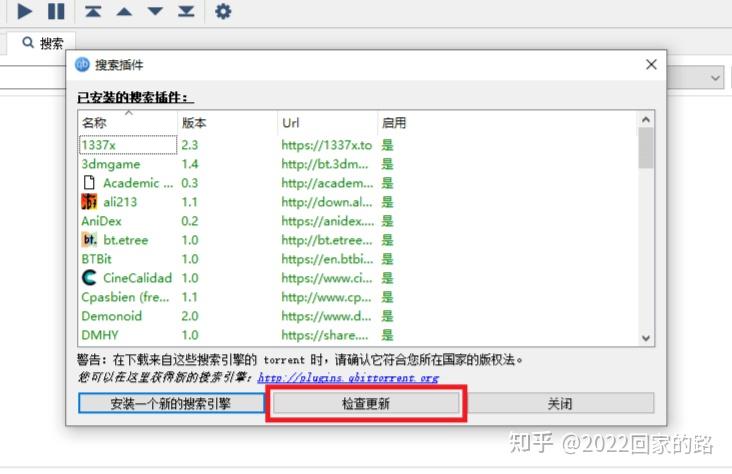Click the https://anidex... URL cell
The image size is (732, 474).
(328, 221)
